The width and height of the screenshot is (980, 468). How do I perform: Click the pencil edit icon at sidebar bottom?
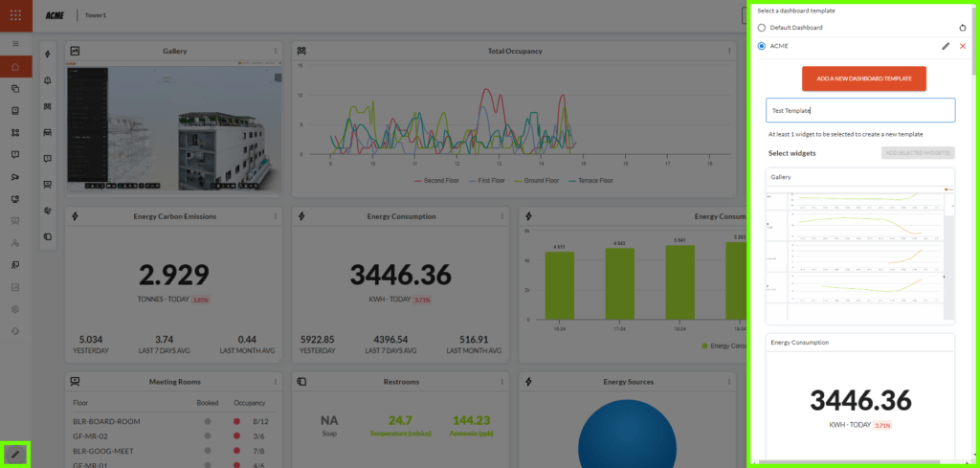point(14,454)
